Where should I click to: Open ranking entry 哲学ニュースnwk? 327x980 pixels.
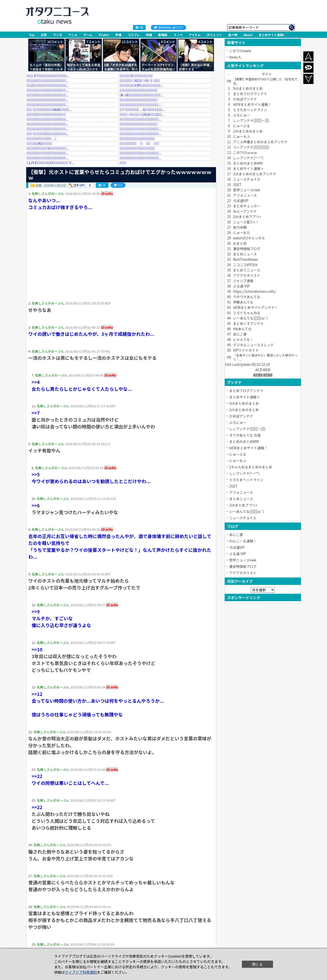[x=246, y=190]
